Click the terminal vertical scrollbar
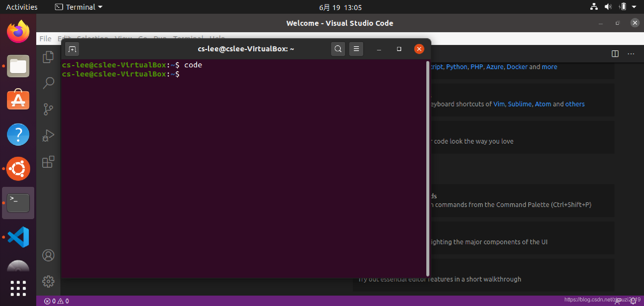The image size is (644, 306). (x=428, y=169)
